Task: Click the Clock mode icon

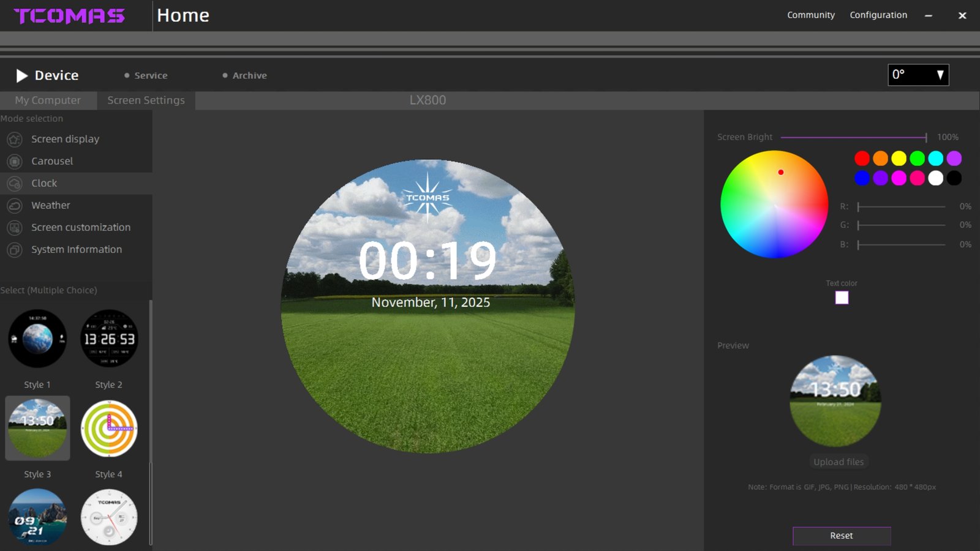Action: tap(15, 184)
